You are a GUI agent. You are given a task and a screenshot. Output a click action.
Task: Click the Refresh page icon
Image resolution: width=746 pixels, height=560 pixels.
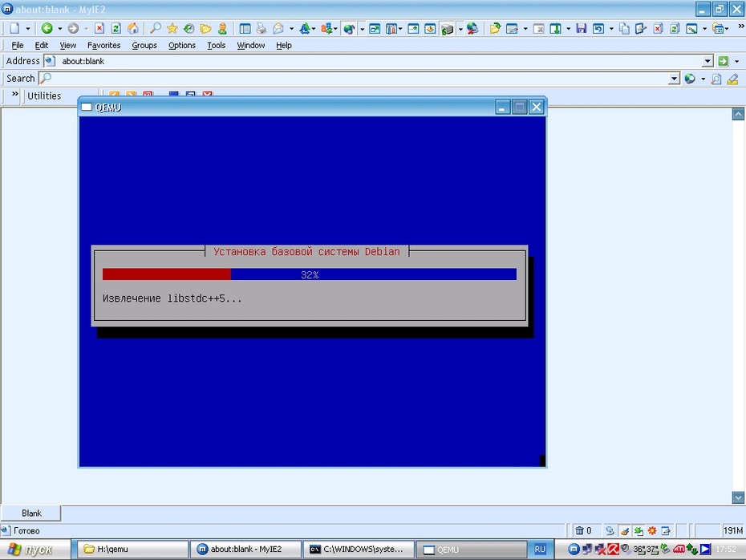[x=116, y=28]
